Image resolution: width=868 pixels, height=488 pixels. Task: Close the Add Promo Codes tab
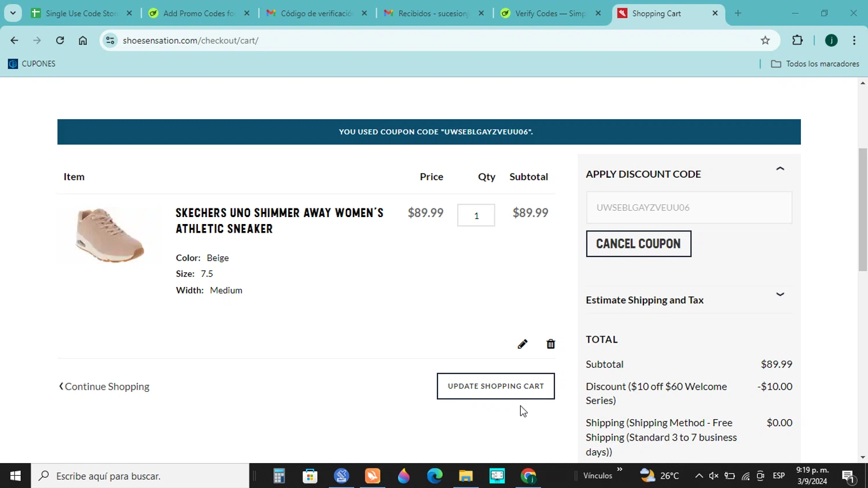click(x=247, y=13)
